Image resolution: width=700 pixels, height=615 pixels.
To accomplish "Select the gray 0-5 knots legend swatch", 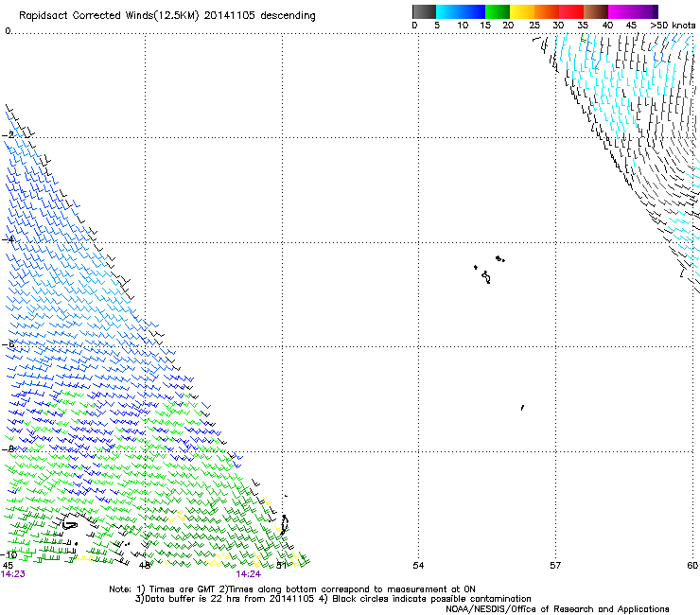I will tap(424, 11).
